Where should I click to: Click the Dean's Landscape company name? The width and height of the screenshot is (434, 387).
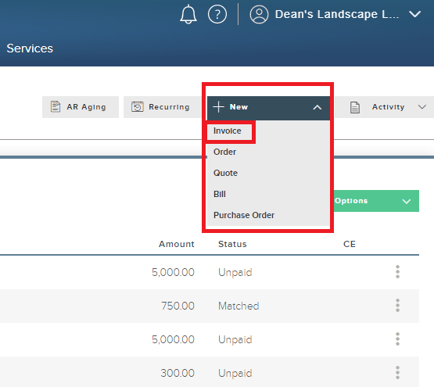coord(337,14)
